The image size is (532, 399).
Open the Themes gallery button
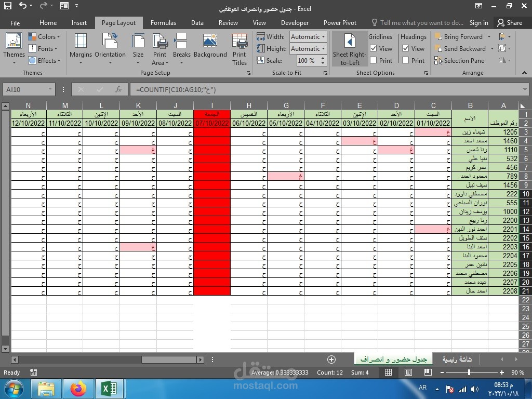(14, 48)
